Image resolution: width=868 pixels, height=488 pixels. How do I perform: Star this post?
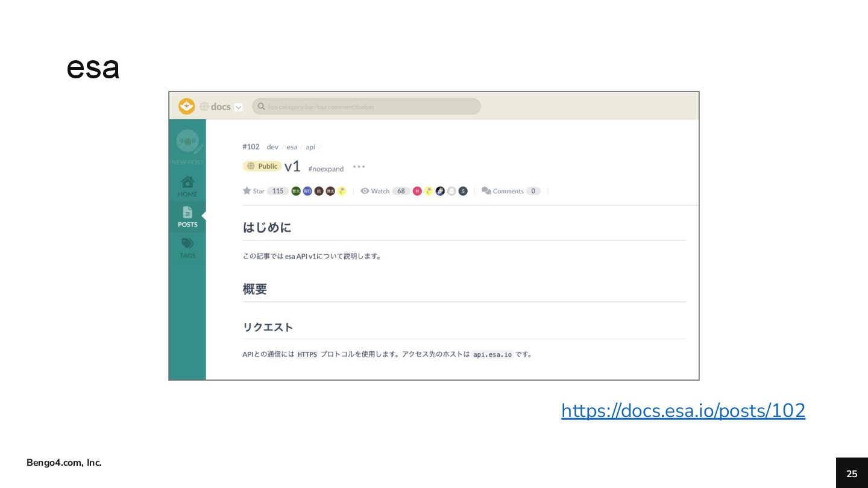pos(253,191)
